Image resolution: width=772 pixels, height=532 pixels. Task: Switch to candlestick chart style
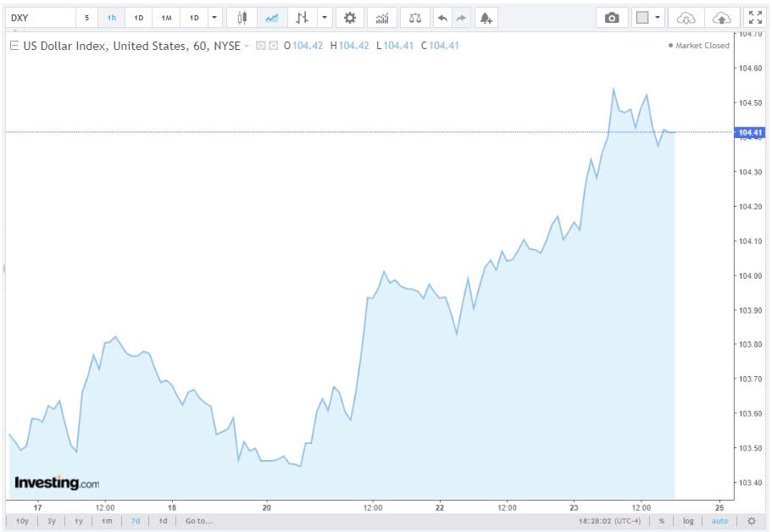point(242,17)
